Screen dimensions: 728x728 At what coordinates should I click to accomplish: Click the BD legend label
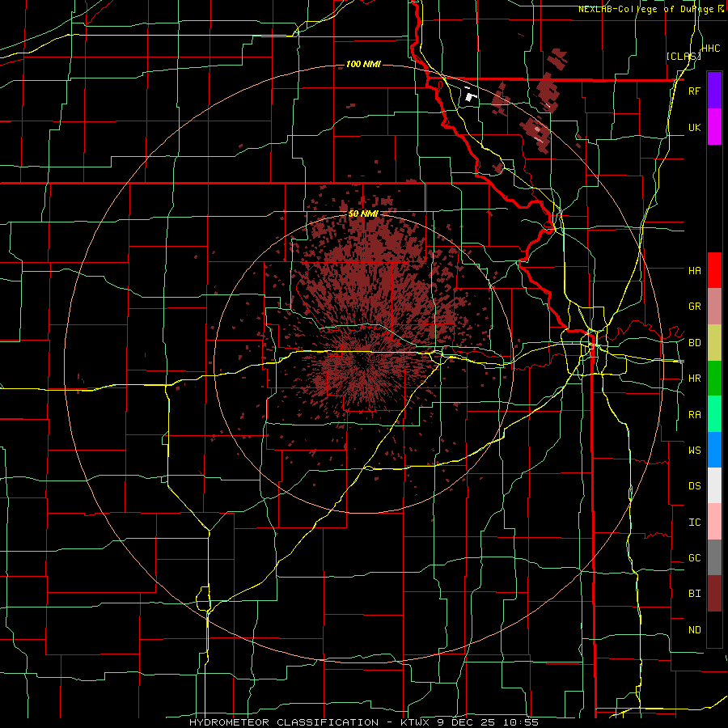[x=694, y=343]
